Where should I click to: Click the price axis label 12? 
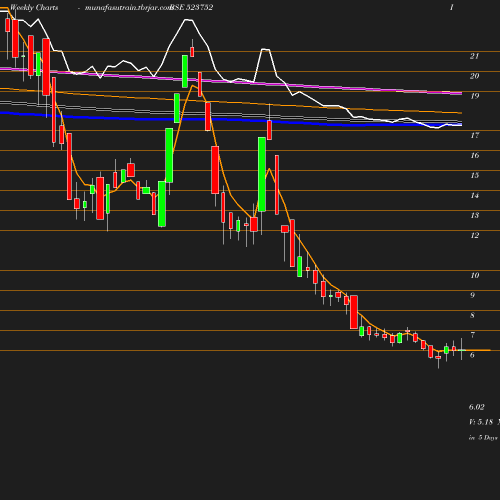(x=475, y=235)
